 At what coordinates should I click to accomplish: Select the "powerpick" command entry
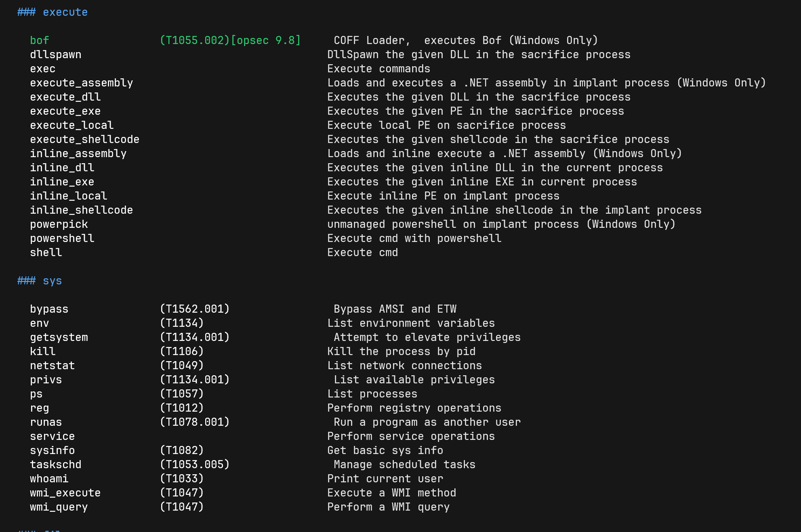[x=59, y=224]
